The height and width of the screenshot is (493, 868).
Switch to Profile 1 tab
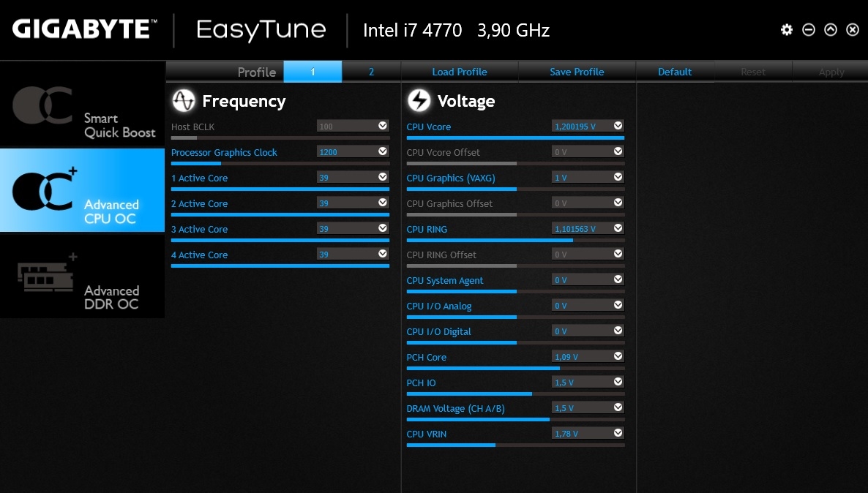click(313, 72)
